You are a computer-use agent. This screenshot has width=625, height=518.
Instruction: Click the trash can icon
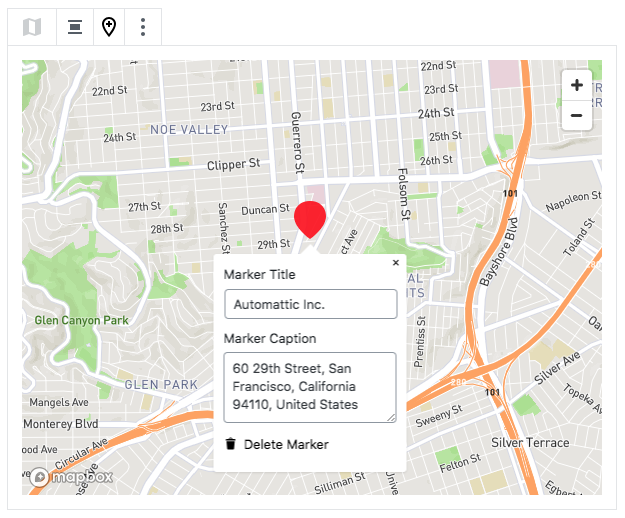click(231, 444)
